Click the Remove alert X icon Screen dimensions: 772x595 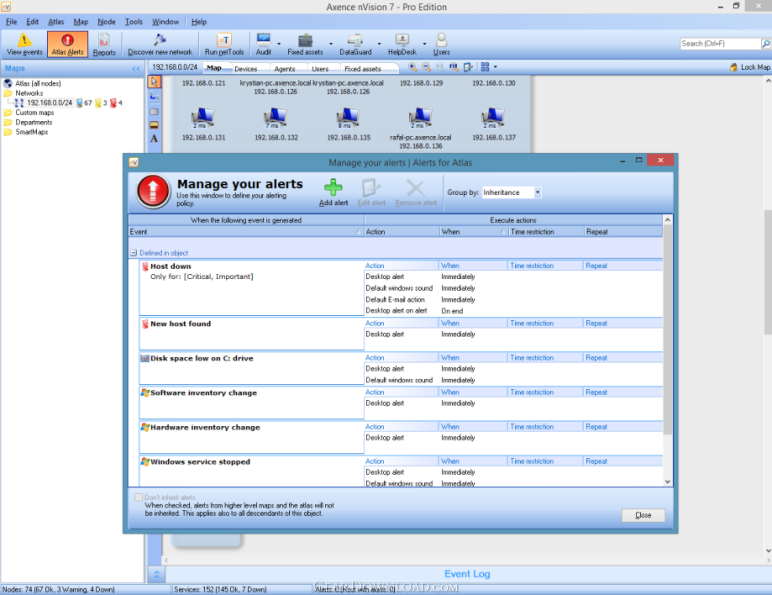click(416, 188)
